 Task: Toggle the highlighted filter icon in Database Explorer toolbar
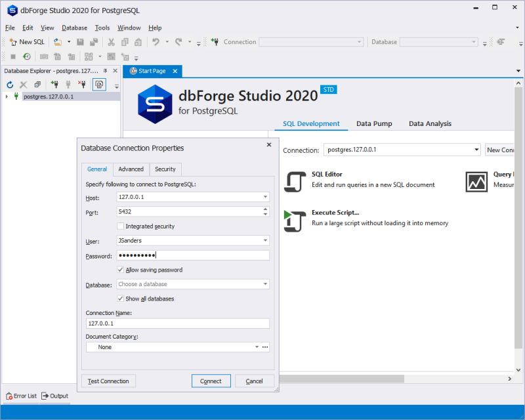tap(99, 85)
